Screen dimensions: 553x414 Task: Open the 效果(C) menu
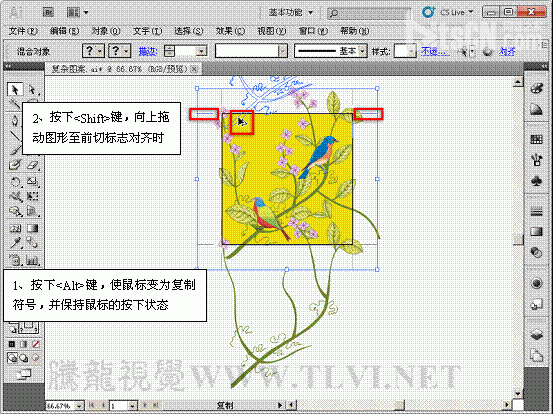[230, 31]
